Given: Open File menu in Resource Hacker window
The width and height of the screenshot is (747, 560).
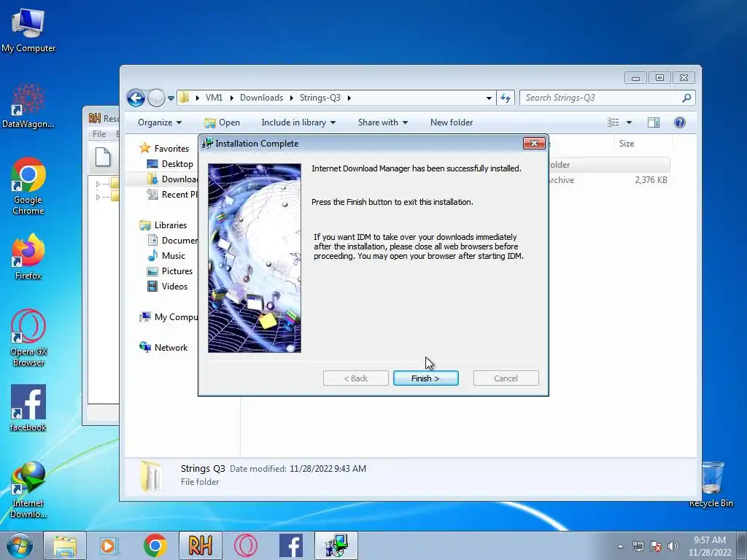Looking at the screenshot, I should coord(99,134).
